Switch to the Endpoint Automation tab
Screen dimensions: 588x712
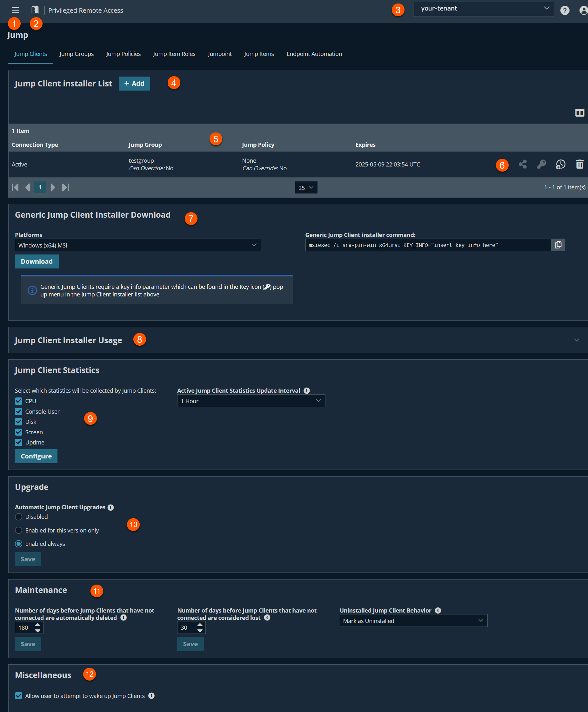coord(314,54)
